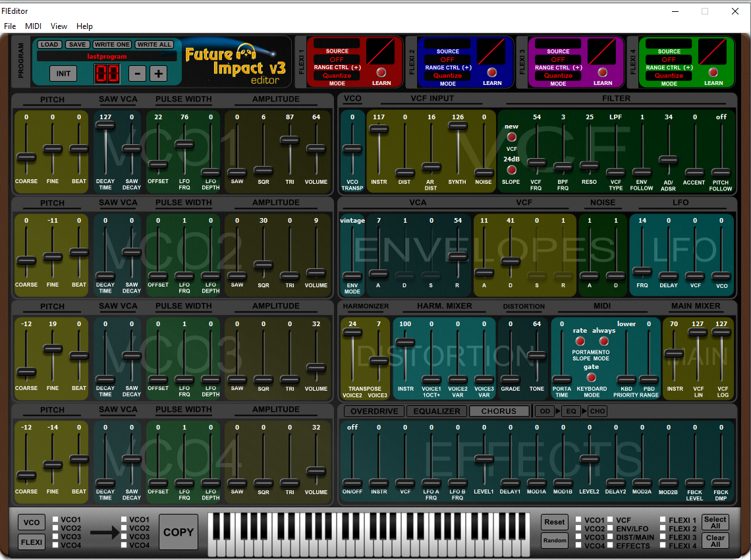This screenshot has width=751, height=560.
Task: Click the minus program decrement button
Action: click(137, 73)
